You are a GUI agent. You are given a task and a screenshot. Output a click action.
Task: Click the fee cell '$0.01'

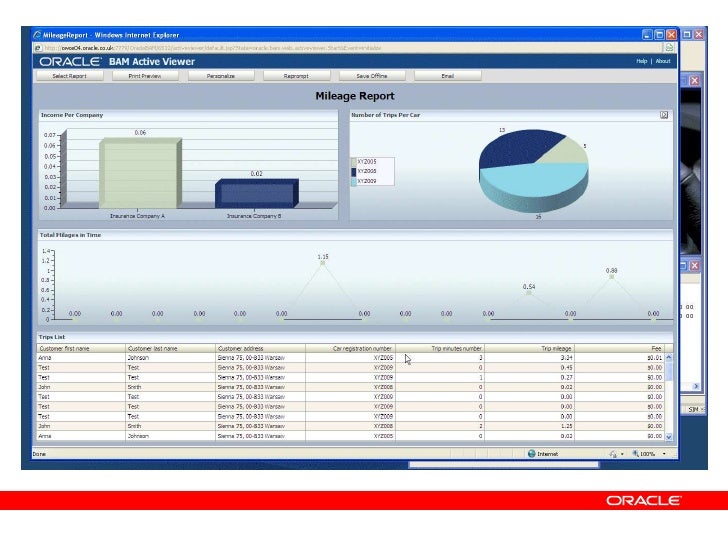(x=620, y=358)
